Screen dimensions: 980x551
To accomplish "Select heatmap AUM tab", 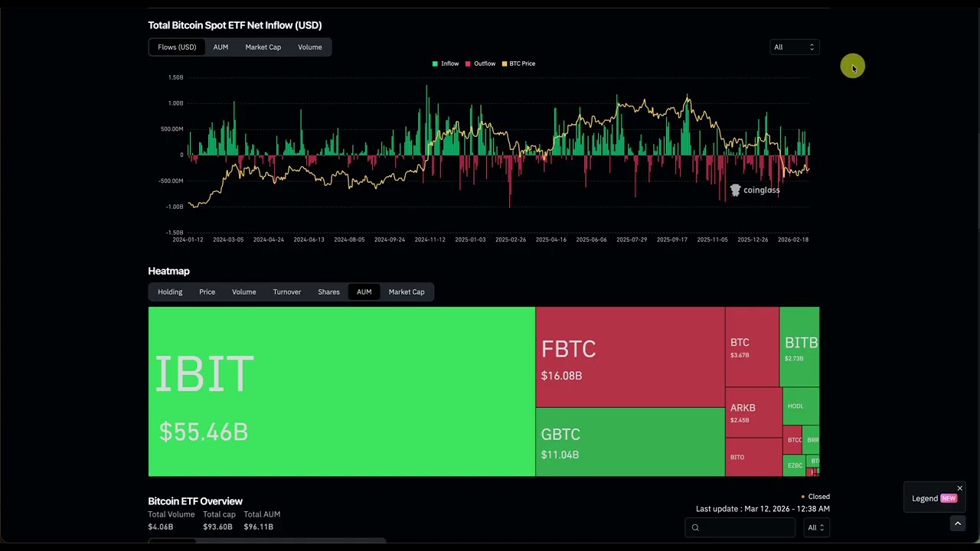I will 364,292.
